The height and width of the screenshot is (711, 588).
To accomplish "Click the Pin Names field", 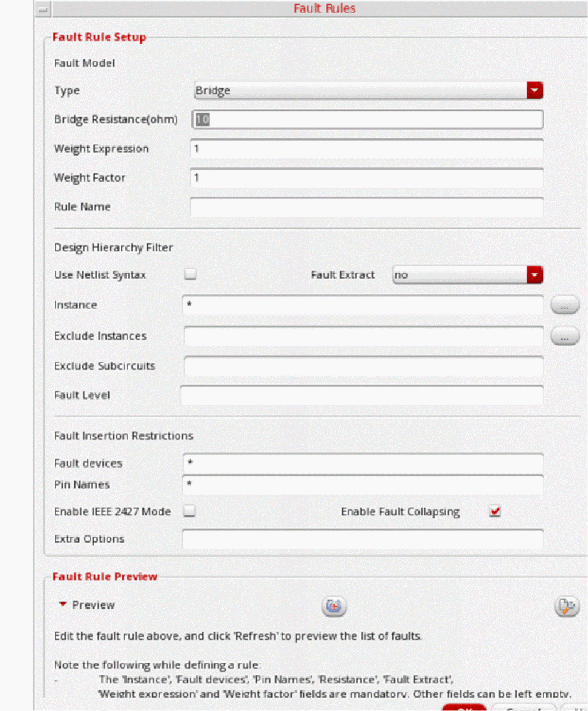I will click(363, 484).
